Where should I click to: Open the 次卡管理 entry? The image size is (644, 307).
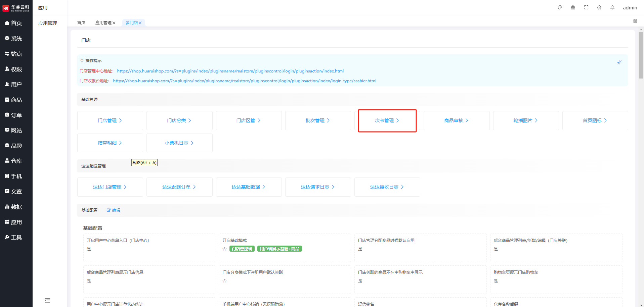point(387,120)
